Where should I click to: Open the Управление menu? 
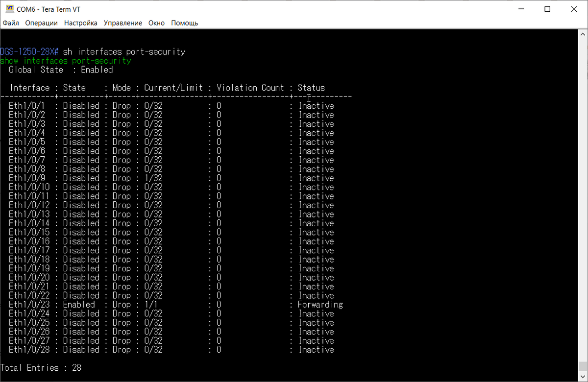(x=123, y=23)
